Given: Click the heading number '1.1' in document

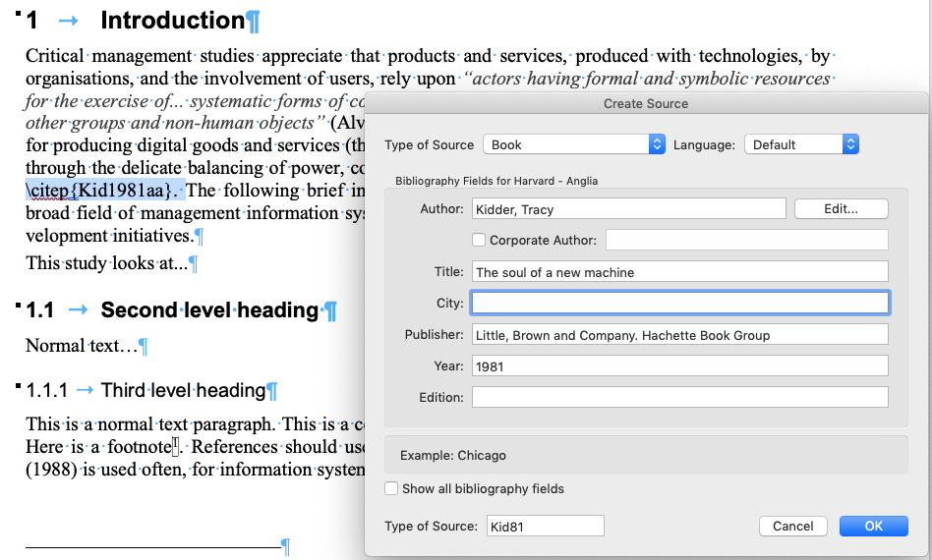Looking at the screenshot, I should pyautogui.click(x=40, y=310).
